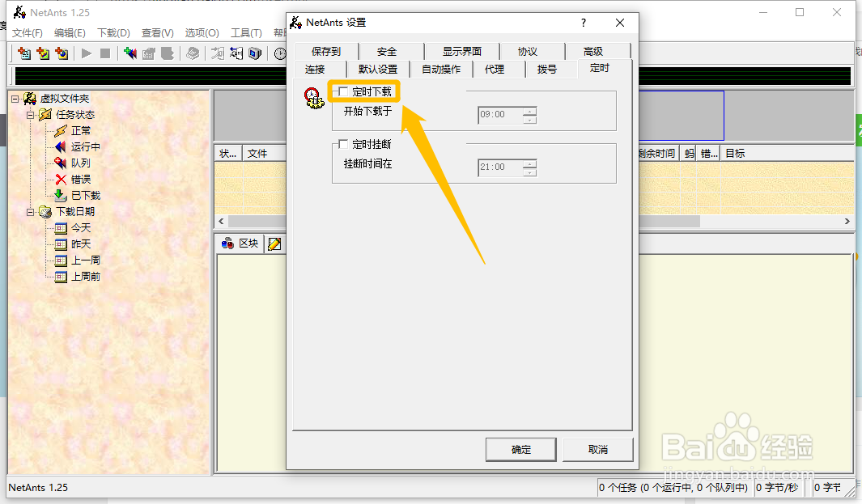Switch to the 保存到 tab
The height and width of the screenshot is (504, 862).
pyautogui.click(x=326, y=51)
